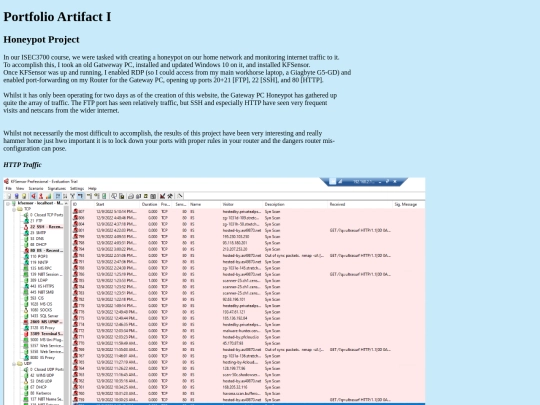
Task: Sort events by the Duration column header
Action: 150,204
